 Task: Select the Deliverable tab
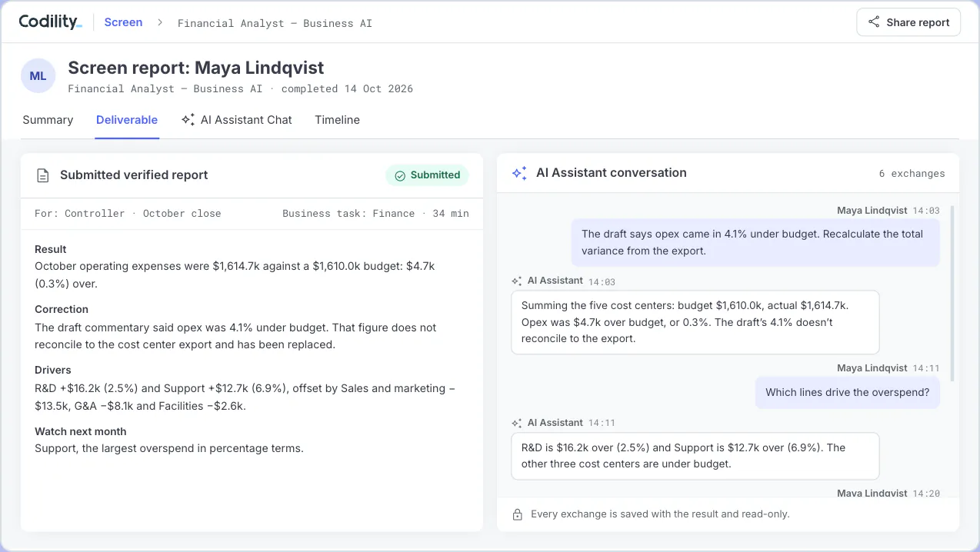[x=127, y=120]
